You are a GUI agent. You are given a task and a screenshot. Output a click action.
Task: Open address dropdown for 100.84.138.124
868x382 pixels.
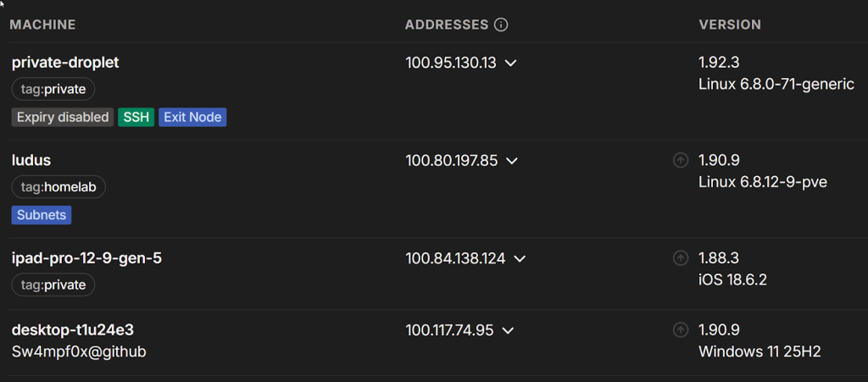[x=520, y=257]
